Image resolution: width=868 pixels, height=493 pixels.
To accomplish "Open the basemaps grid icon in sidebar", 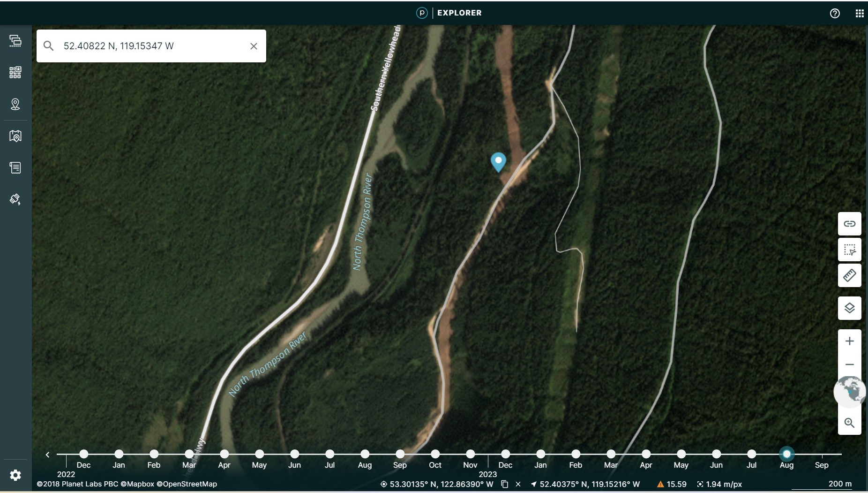I will pyautogui.click(x=15, y=72).
